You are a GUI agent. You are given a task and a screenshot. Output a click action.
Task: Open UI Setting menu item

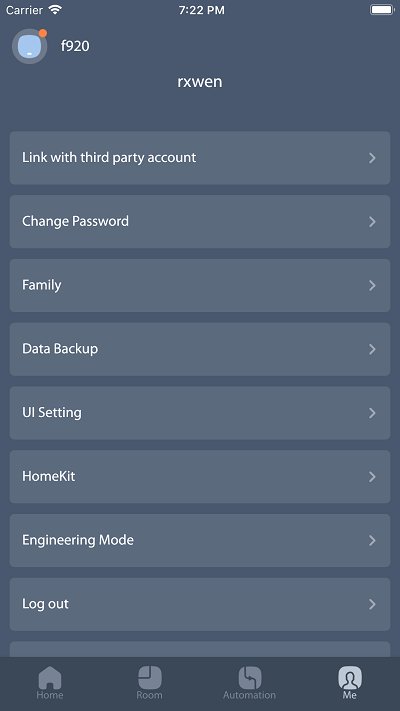pos(200,413)
